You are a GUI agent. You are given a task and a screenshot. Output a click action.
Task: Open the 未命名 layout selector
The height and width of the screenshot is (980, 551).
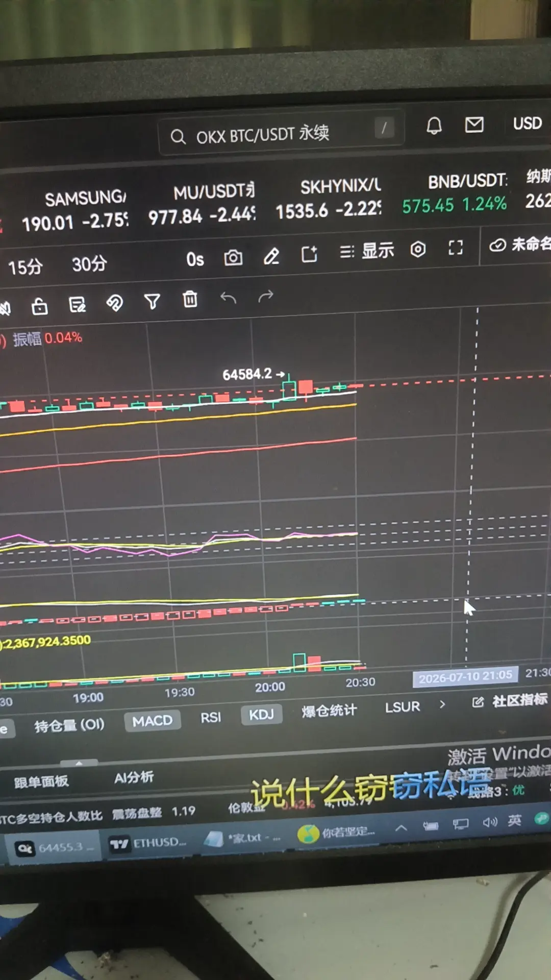coord(519,244)
